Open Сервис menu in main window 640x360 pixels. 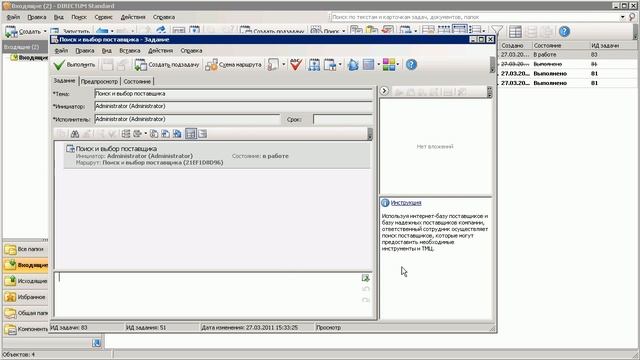coord(103,17)
